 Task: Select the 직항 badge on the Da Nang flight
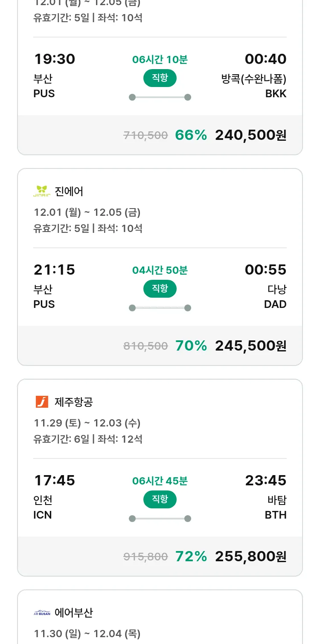tap(160, 289)
